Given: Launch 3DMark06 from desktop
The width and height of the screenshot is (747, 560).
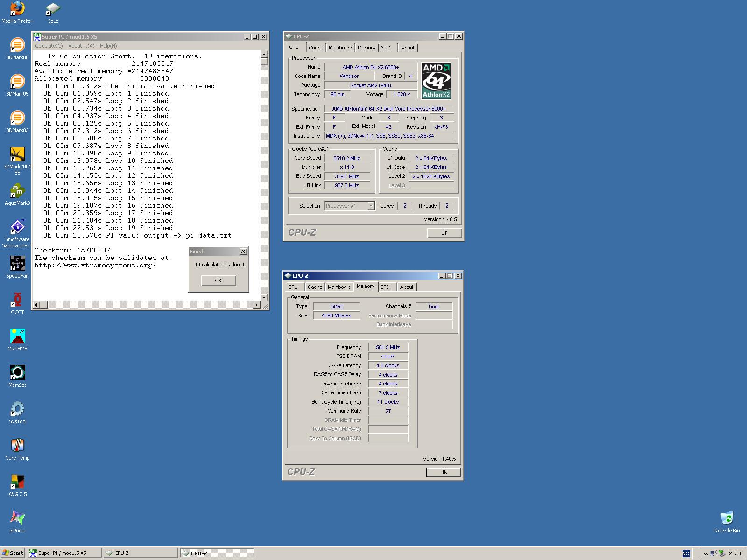Looking at the screenshot, I should tap(17, 49).
